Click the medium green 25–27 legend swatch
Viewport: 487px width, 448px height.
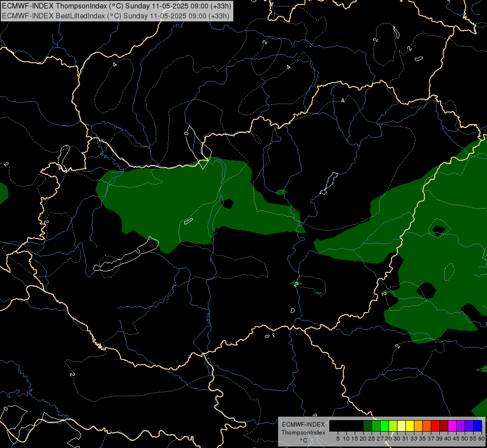tap(376, 426)
